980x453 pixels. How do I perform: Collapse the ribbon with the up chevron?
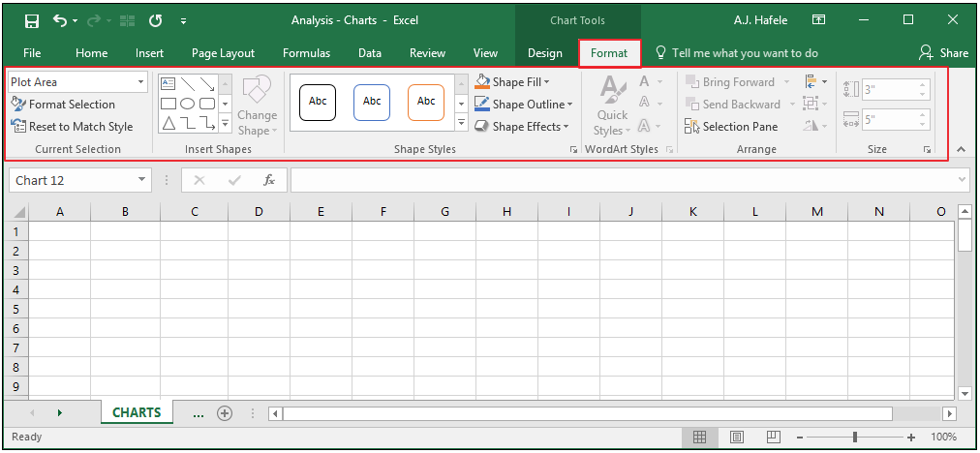pos(961,149)
